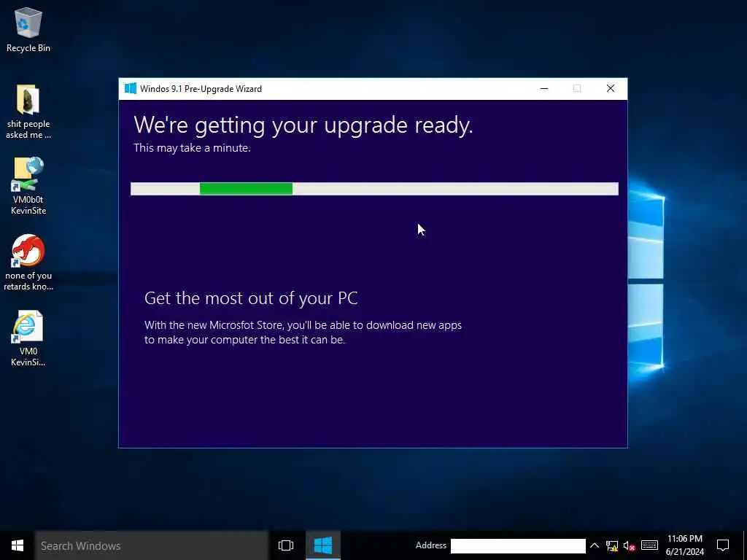Open Task View on the taskbar
Image resolution: width=747 pixels, height=560 pixels.
286,545
